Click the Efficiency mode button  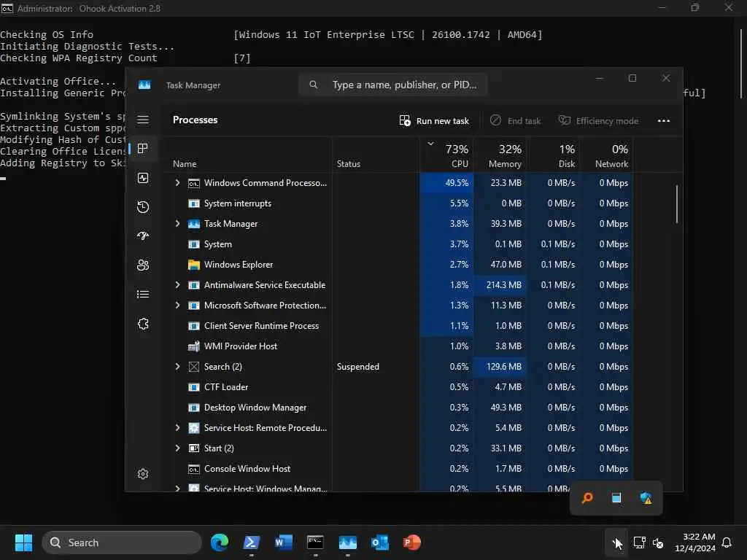tap(598, 121)
